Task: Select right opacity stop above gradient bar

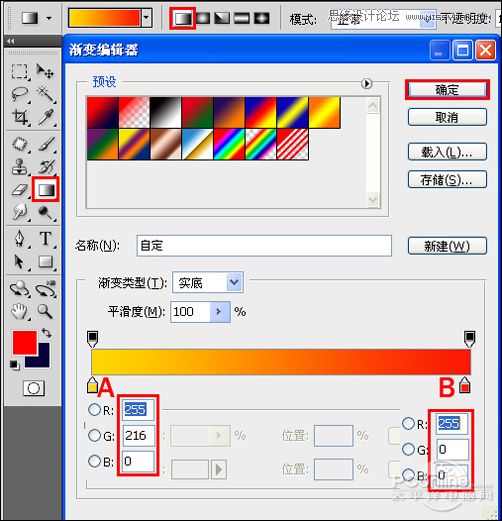Action: [x=470, y=339]
